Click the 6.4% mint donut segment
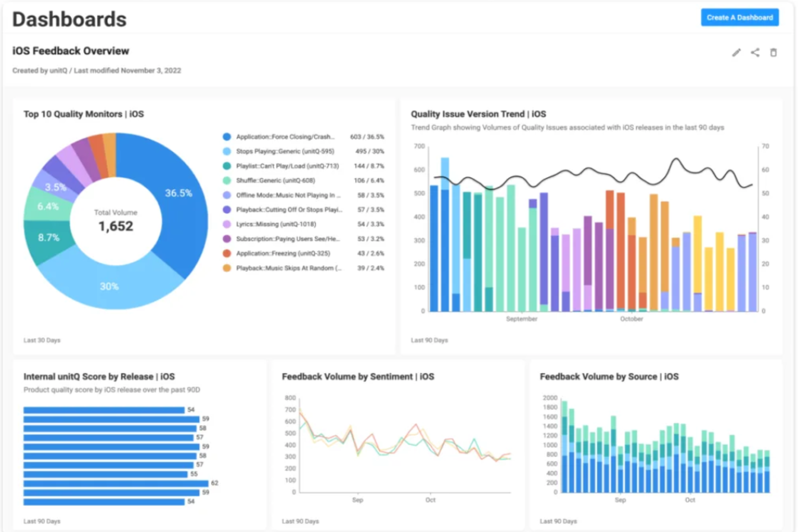Viewport: 798px width, 532px height. 48,207
